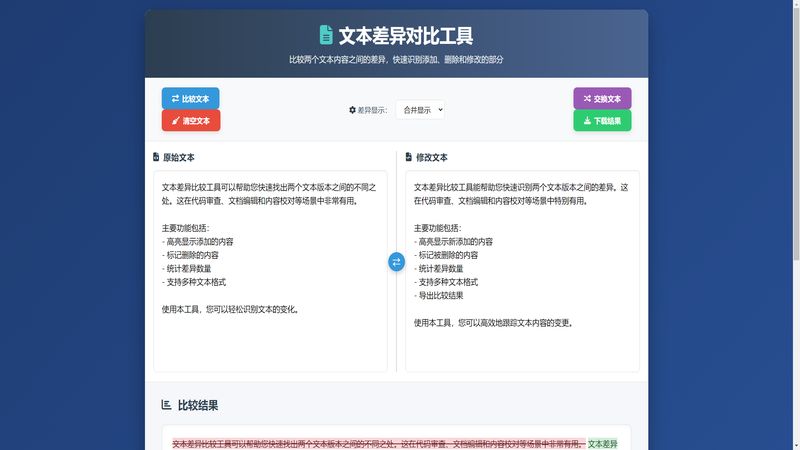Click the blue 比较文本 compare button
Screen dimensions: 800x450
tap(190, 99)
